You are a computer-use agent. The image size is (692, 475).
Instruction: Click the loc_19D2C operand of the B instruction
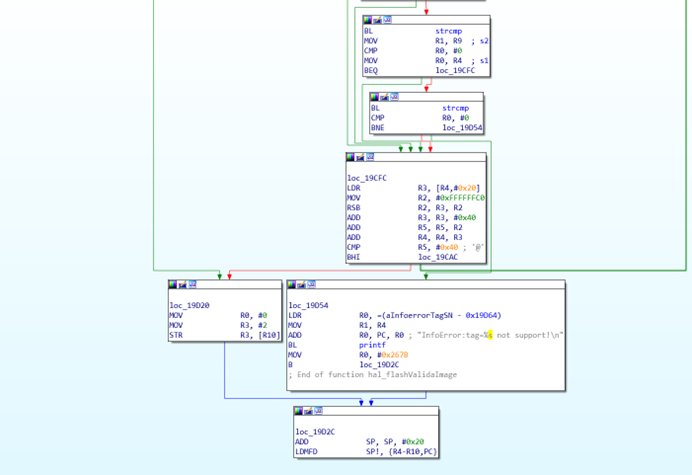[379, 365]
